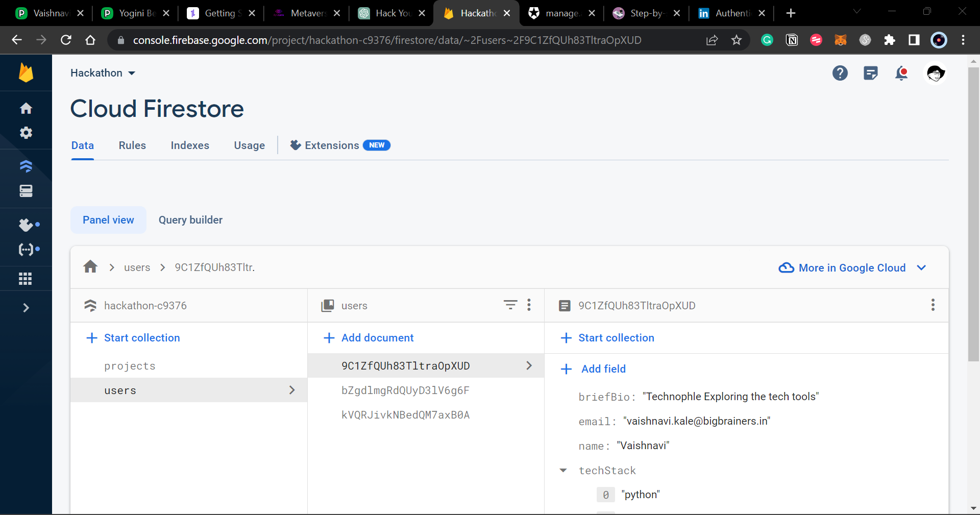980x515 pixels.
Task: Click Start collection in document panel
Action: click(x=607, y=338)
